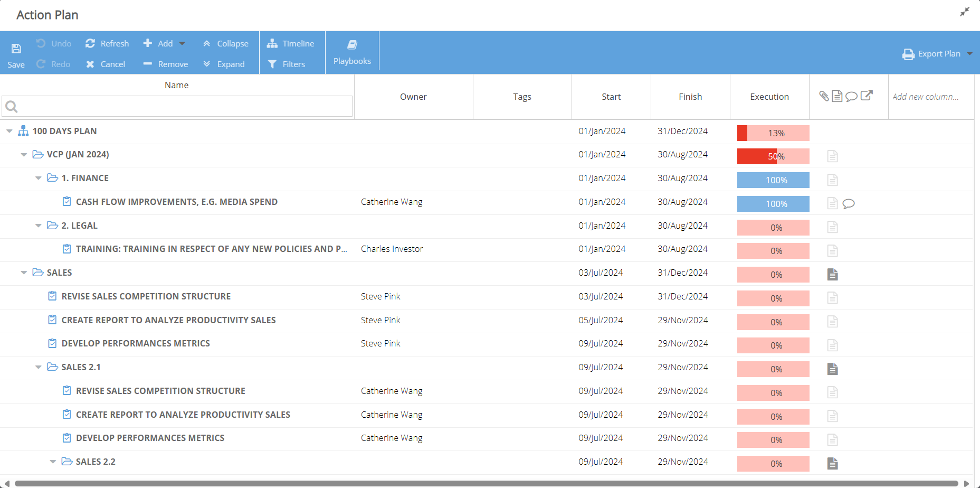
Task: Open the note icon on TRAINING row
Action: (x=832, y=250)
